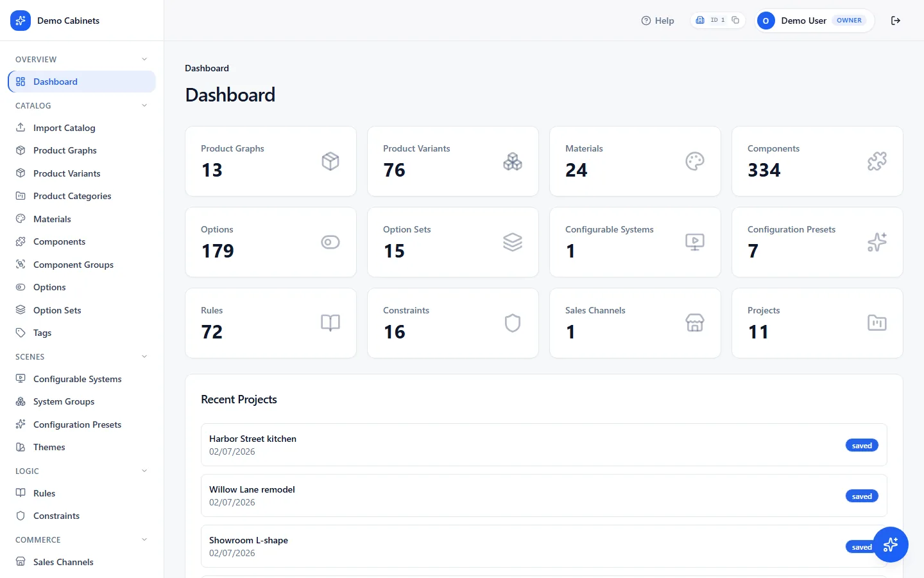
Task: Click the Projects card folder icon
Action: pos(877,323)
